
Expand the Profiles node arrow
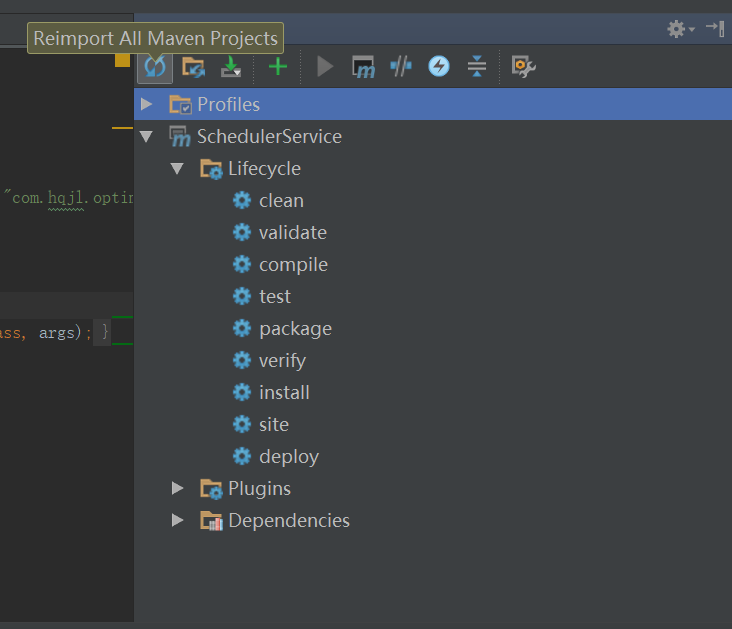click(147, 104)
